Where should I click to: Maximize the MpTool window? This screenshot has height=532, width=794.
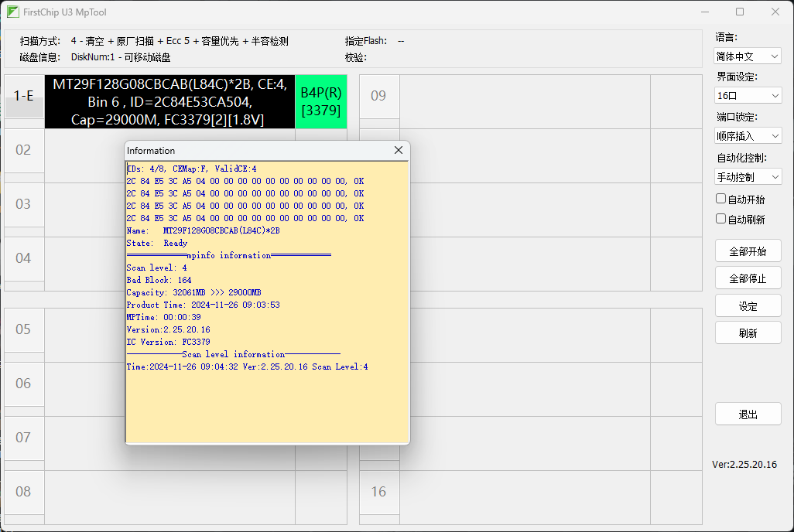(x=739, y=12)
